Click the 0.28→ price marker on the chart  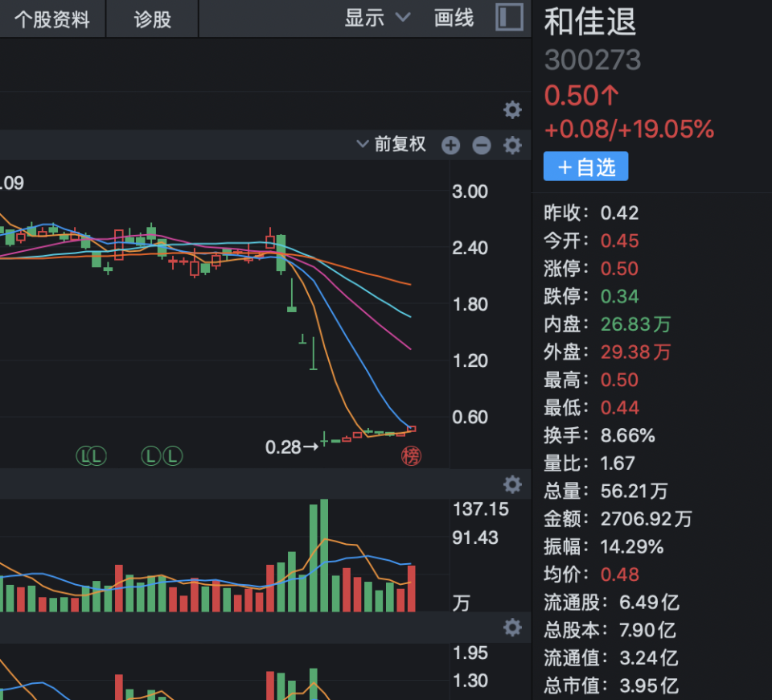coord(291,447)
